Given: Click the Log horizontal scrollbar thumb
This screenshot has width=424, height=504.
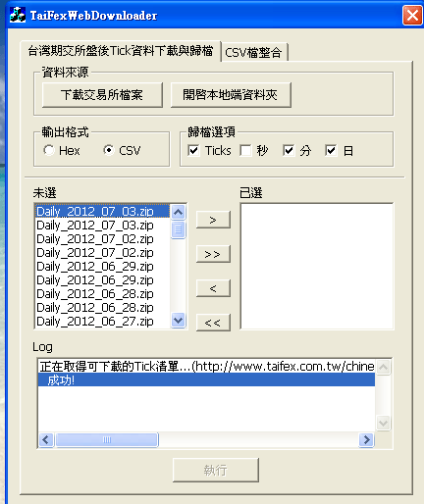Looking at the screenshot, I should [107, 440].
